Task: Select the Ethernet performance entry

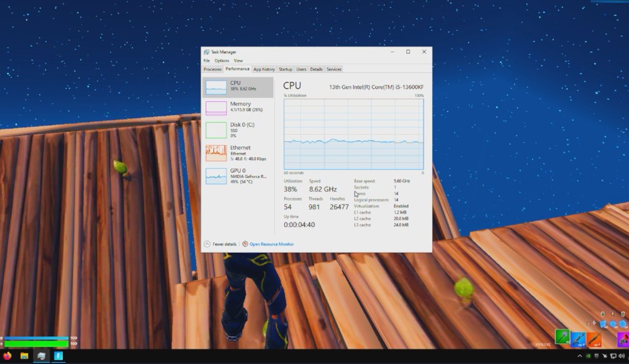Action: coord(238,153)
